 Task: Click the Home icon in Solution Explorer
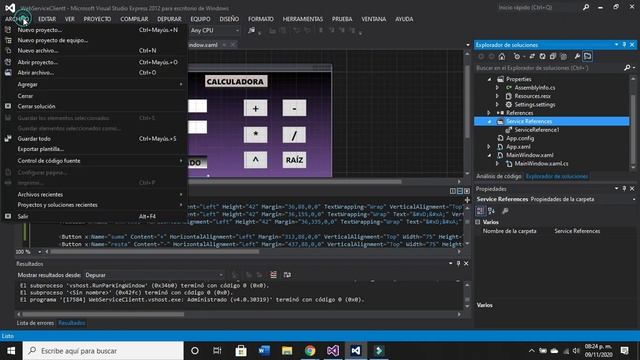(x=502, y=56)
